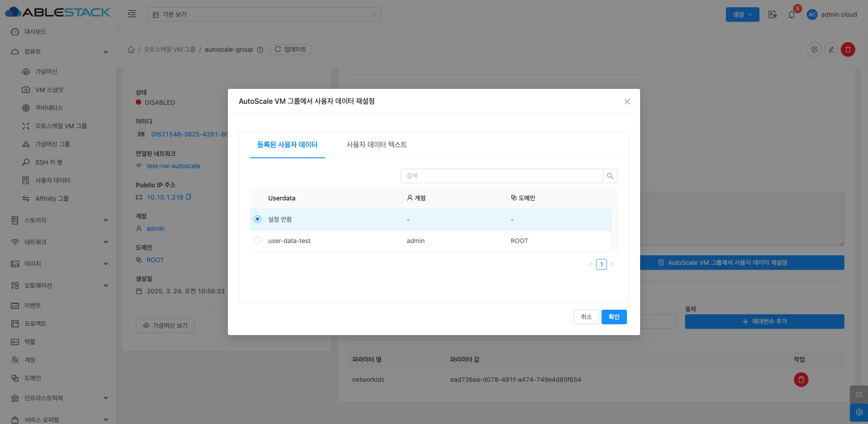
Task: Click the search magnifier icon in dialog
Action: [x=610, y=176]
